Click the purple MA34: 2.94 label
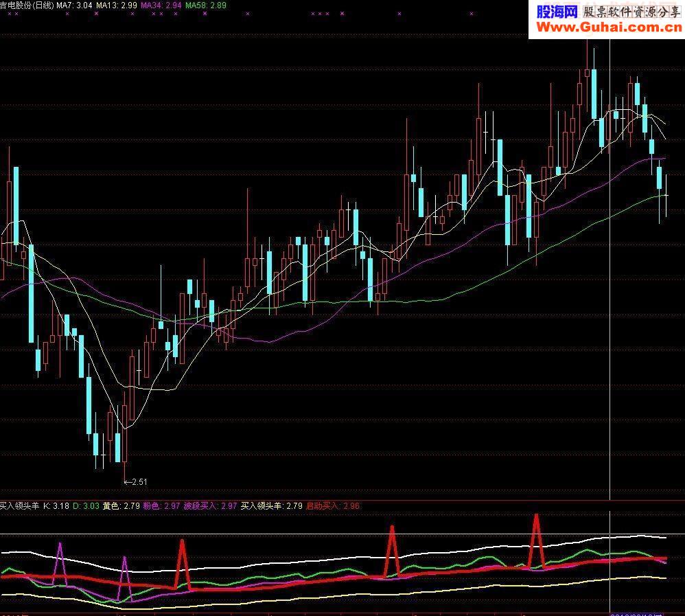This screenshot has width=685, height=616. point(161,5)
